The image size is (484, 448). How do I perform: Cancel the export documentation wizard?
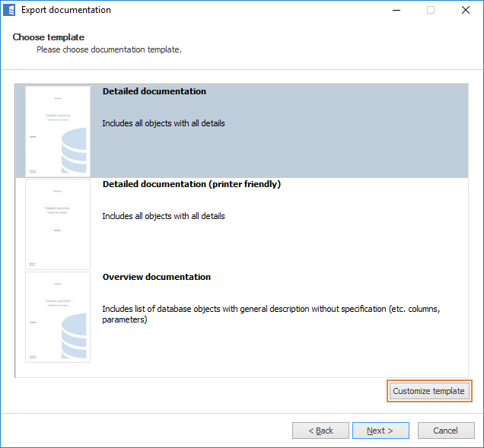point(445,431)
